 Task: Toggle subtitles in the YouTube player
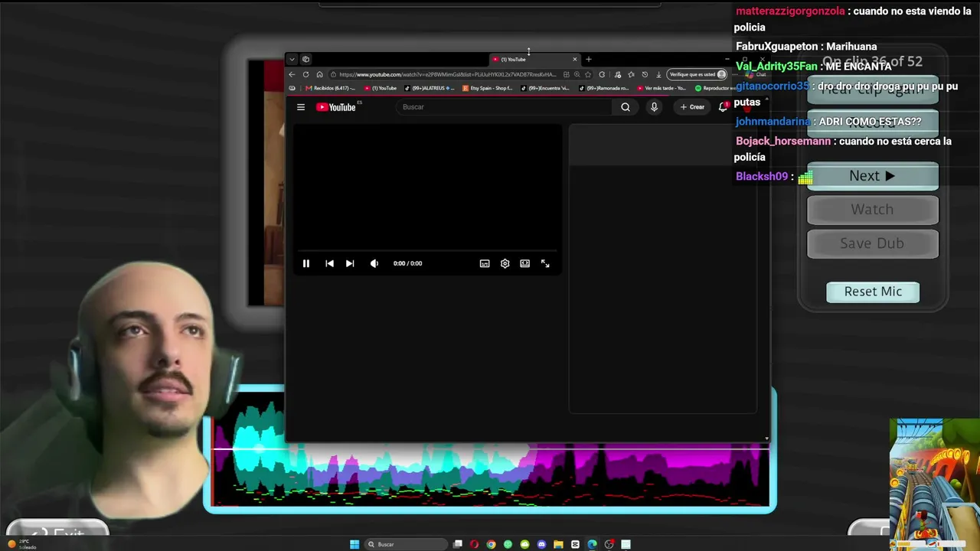coord(485,263)
